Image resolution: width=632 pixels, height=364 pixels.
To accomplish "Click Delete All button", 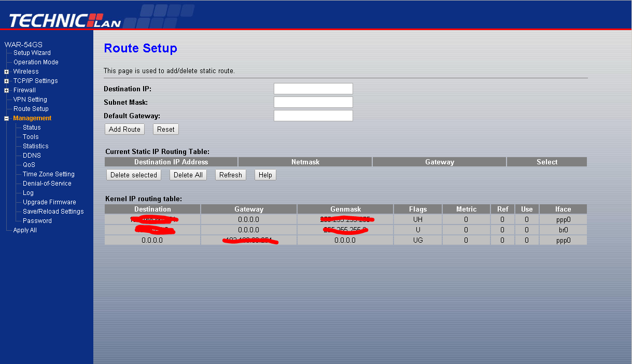I will (188, 175).
